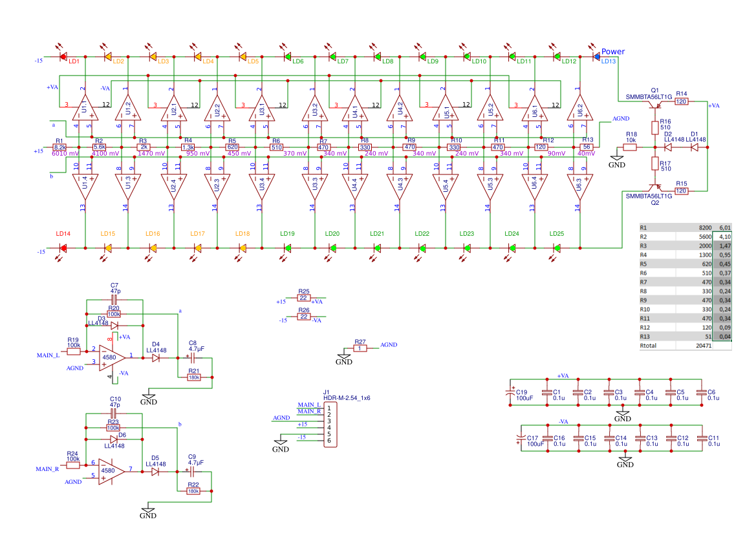Click the "90mV" voltage label
756x535 pixels.
click(556, 154)
